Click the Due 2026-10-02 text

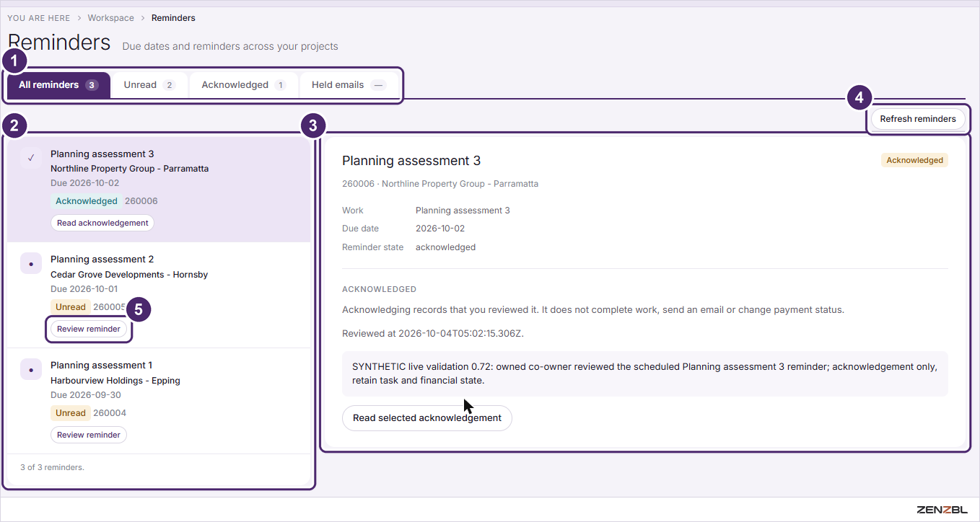click(85, 183)
